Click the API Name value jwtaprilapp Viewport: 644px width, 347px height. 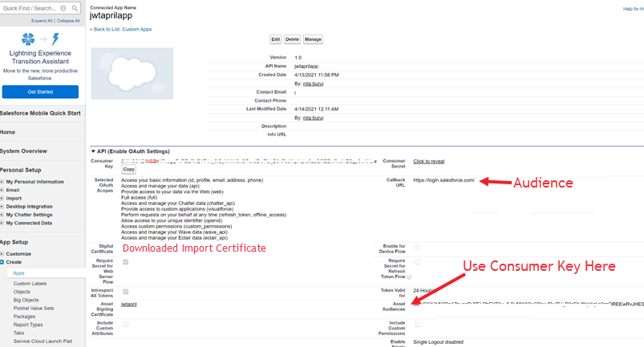(x=306, y=66)
